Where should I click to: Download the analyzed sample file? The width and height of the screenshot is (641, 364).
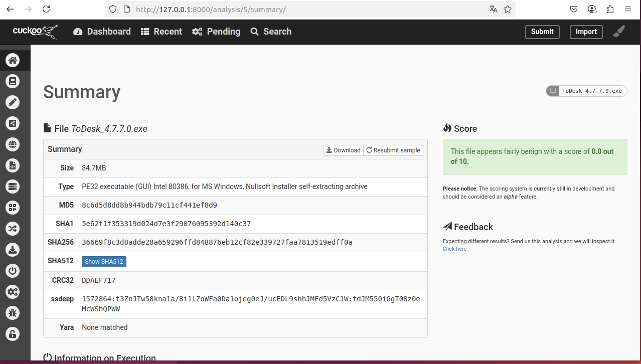point(343,150)
